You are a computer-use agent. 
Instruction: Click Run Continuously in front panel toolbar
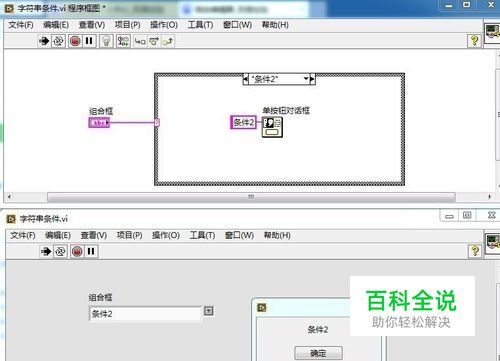pyautogui.click(x=60, y=251)
